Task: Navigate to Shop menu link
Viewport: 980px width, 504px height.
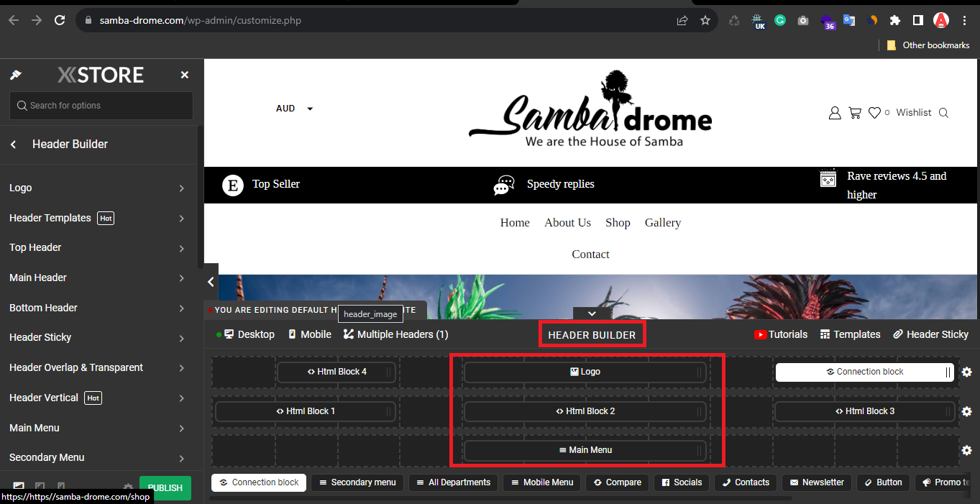Action: pos(618,223)
